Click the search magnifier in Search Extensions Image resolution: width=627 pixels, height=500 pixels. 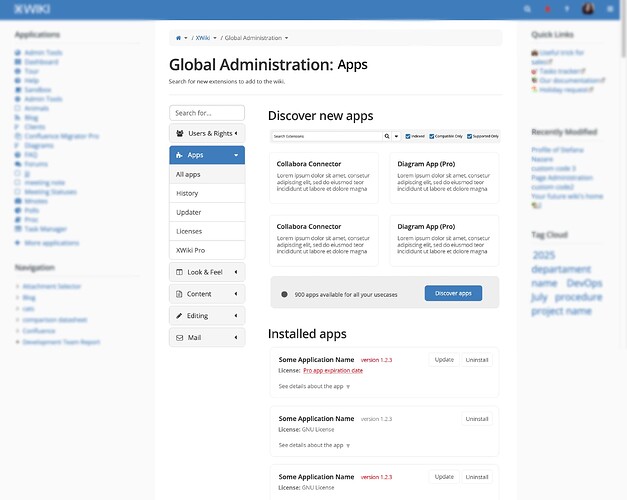[x=387, y=136]
